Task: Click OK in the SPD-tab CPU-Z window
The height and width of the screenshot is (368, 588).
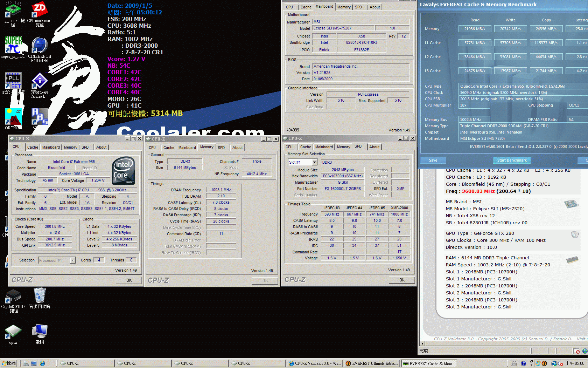Action: click(x=402, y=280)
